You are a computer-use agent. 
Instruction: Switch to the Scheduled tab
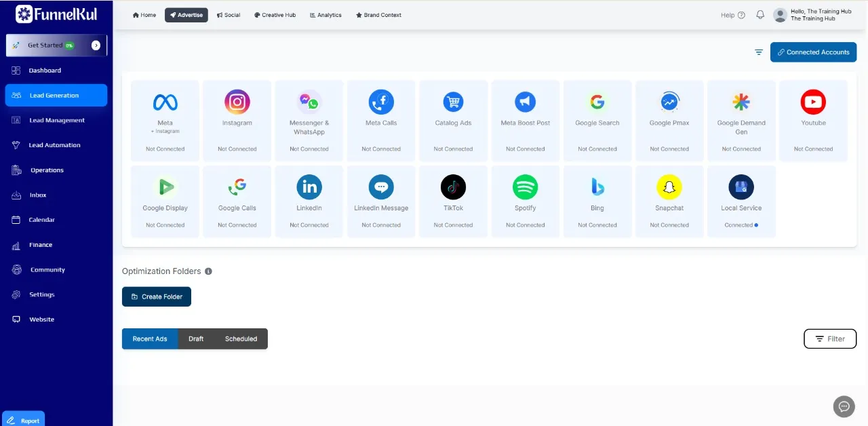[241, 338]
